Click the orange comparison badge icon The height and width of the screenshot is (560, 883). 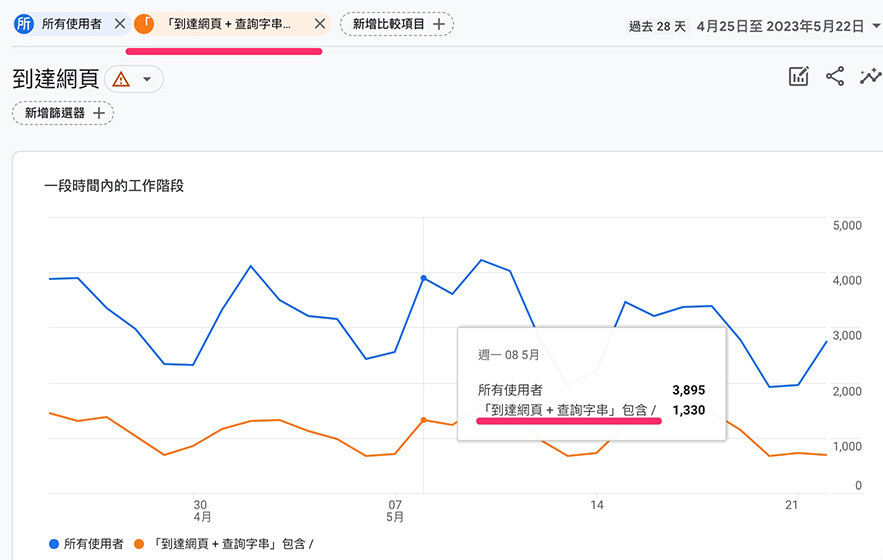[x=144, y=24]
